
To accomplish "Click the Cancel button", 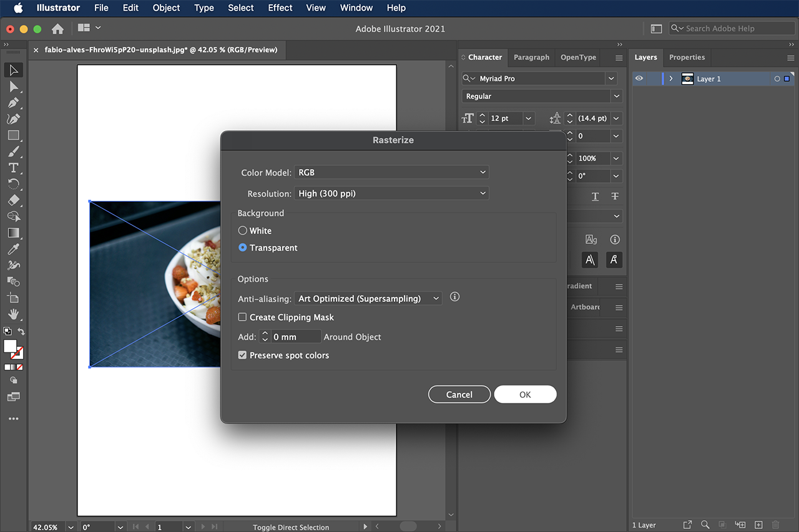I will 459,394.
